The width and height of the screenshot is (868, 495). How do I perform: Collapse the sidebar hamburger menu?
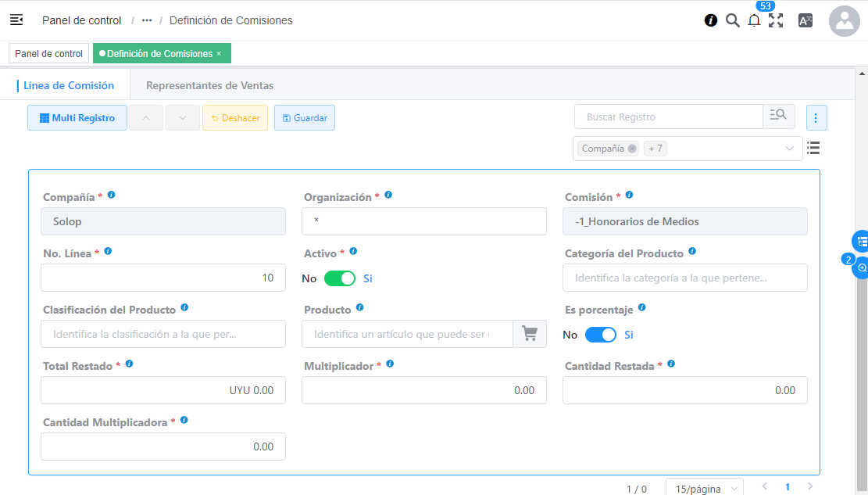coord(16,20)
